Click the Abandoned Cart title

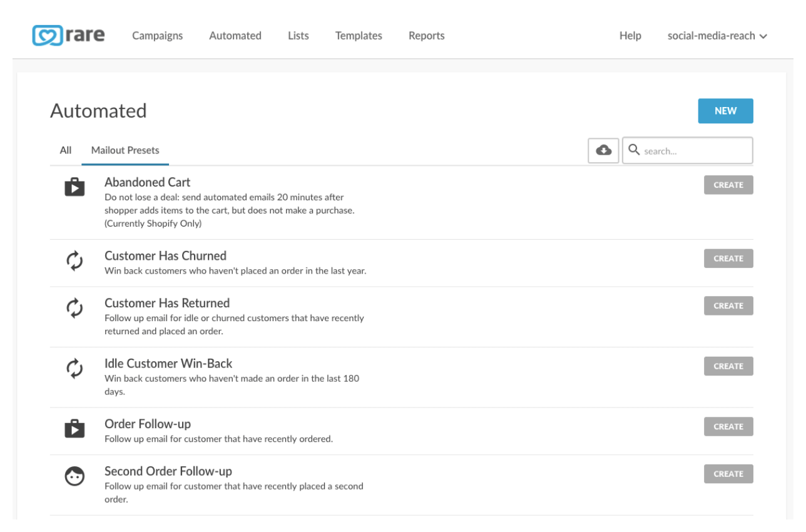[148, 182]
